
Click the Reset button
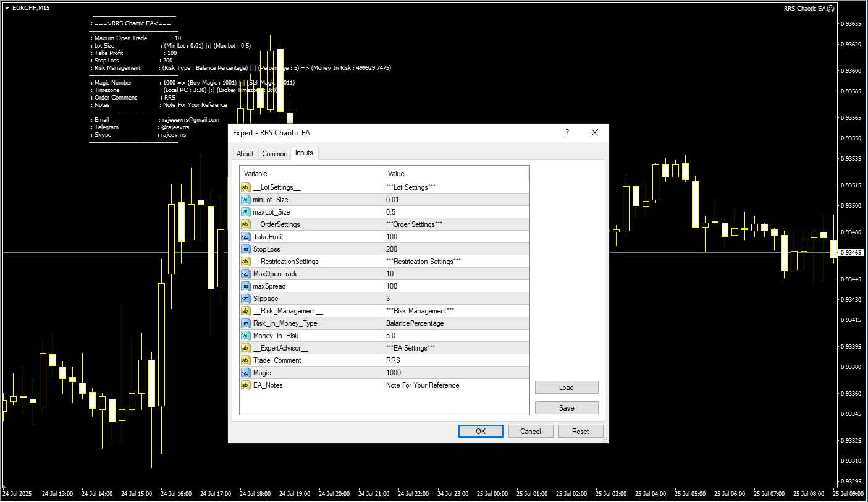click(580, 432)
